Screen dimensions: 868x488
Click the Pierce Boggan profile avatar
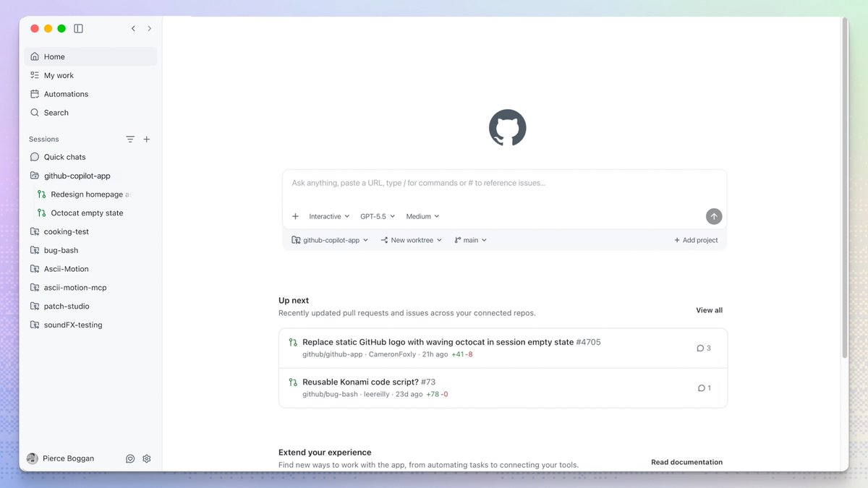32,458
